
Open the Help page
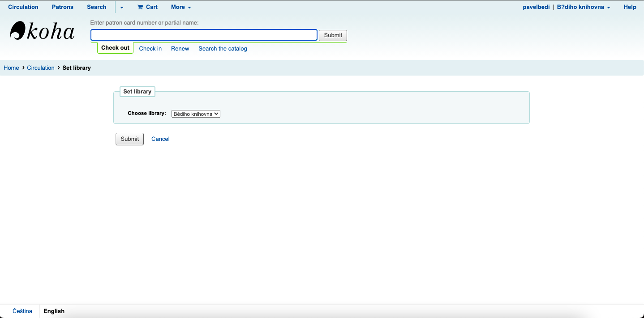[x=630, y=7]
